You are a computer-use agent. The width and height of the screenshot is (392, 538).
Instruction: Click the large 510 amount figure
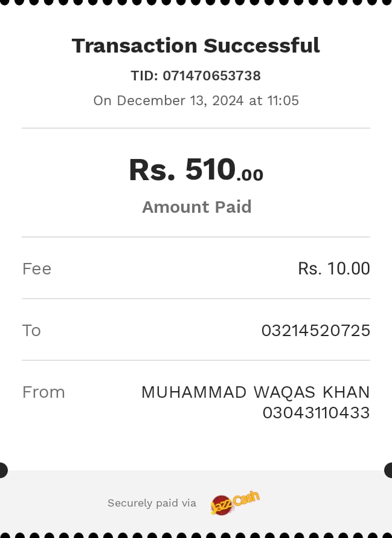pyautogui.click(x=210, y=169)
